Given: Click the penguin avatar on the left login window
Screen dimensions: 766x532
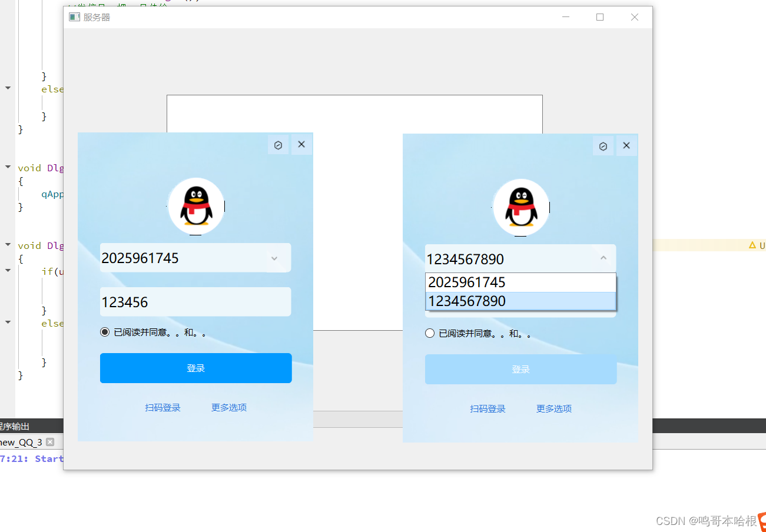Looking at the screenshot, I should (x=196, y=205).
